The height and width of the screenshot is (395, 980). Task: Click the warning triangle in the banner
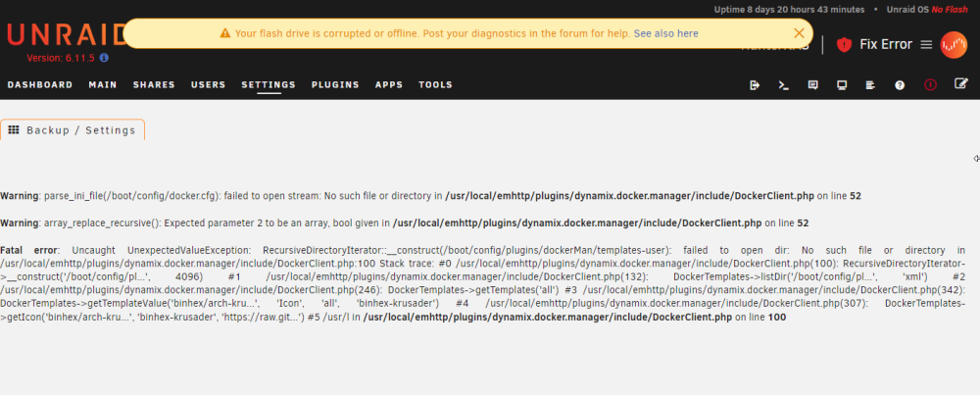(225, 33)
